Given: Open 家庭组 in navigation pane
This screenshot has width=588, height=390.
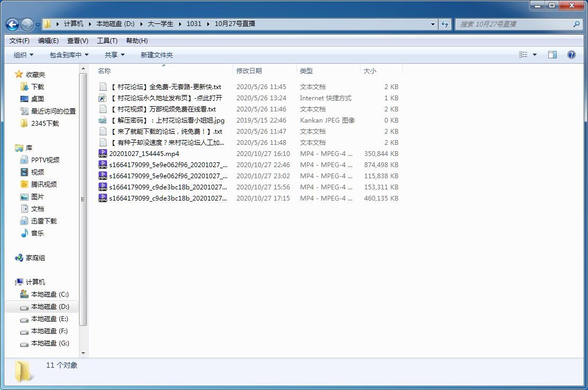Looking at the screenshot, I should (x=35, y=257).
